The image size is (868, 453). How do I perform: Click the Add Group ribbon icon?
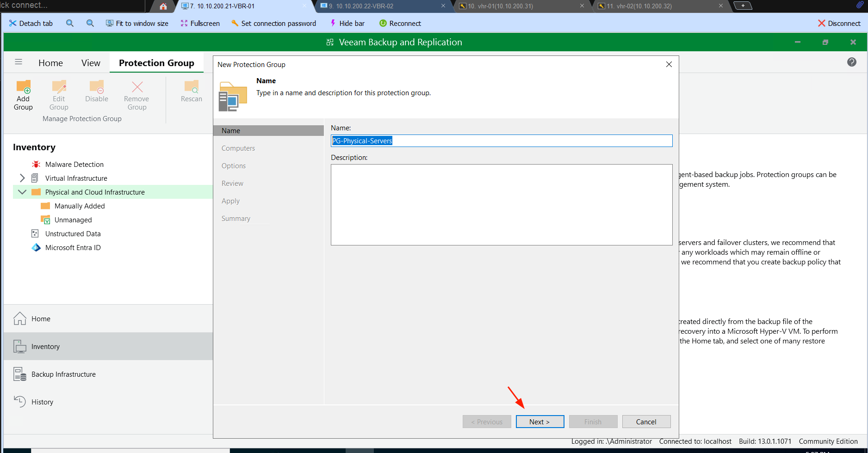click(x=23, y=87)
